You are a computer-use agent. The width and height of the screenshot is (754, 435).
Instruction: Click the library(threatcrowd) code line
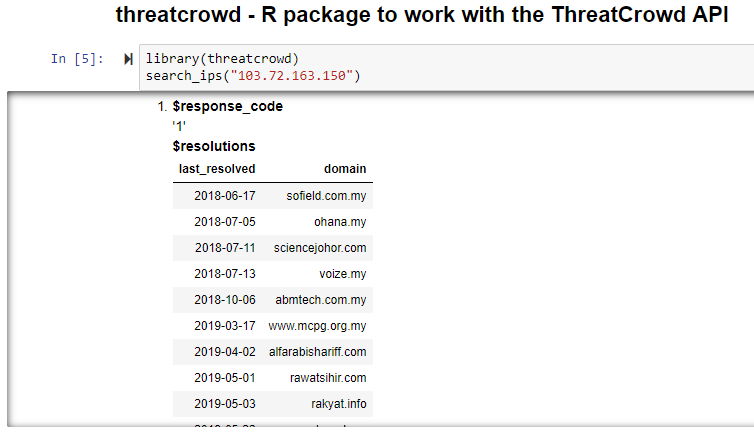point(221,59)
